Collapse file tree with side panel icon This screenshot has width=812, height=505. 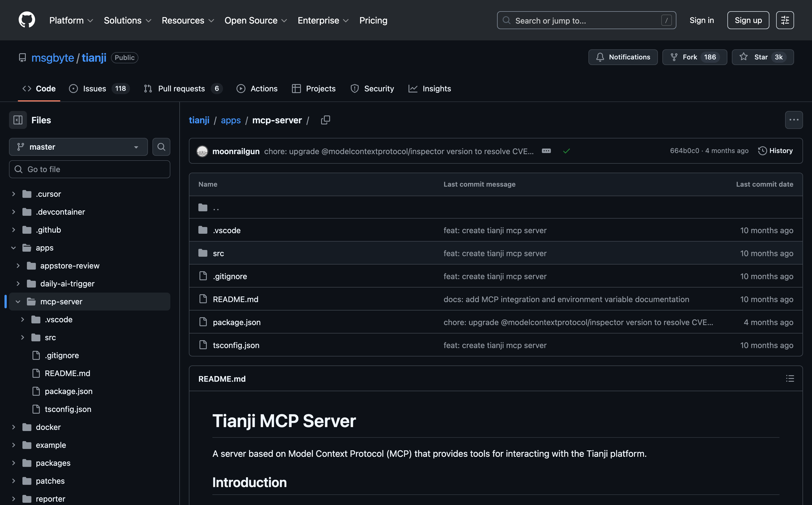pos(18,120)
